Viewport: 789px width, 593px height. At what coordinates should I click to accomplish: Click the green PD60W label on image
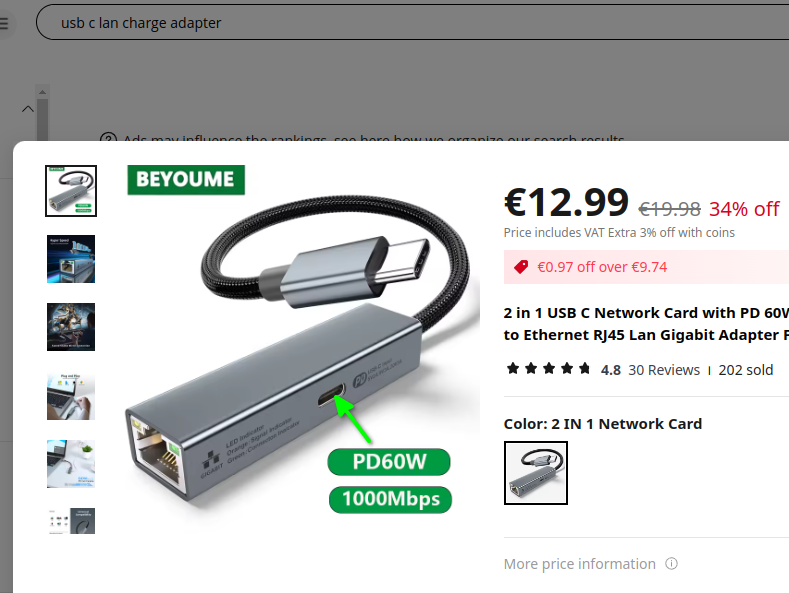(389, 462)
